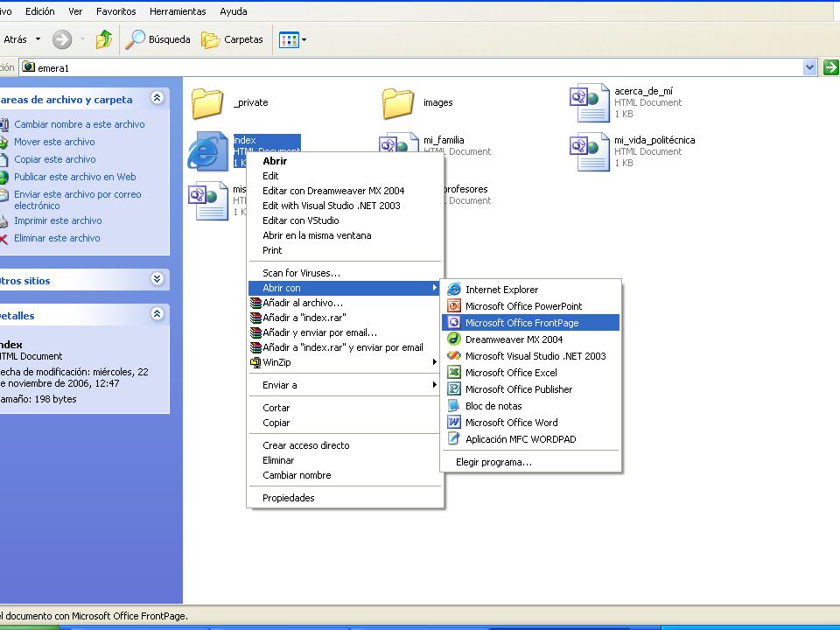Click Mover este archivo link

[x=54, y=142]
